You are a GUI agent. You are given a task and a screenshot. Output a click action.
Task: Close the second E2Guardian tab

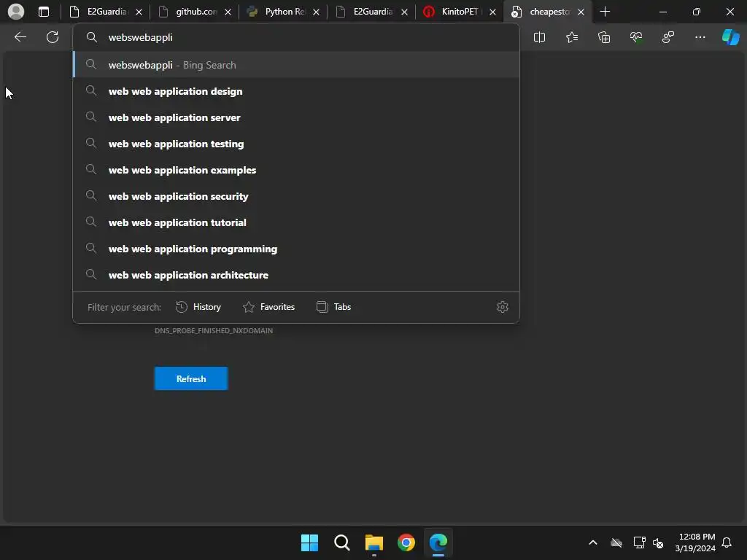pyautogui.click(x=404, y=12)
